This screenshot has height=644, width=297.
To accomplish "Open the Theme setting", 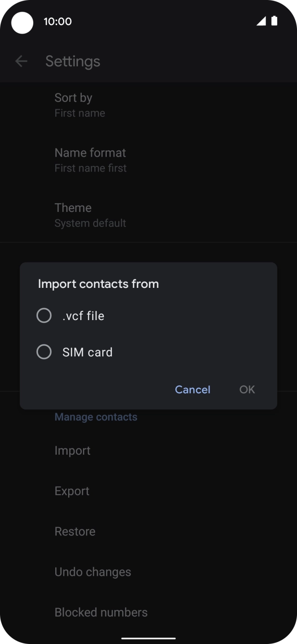I will pyautogui.click(x=90, y=215).
